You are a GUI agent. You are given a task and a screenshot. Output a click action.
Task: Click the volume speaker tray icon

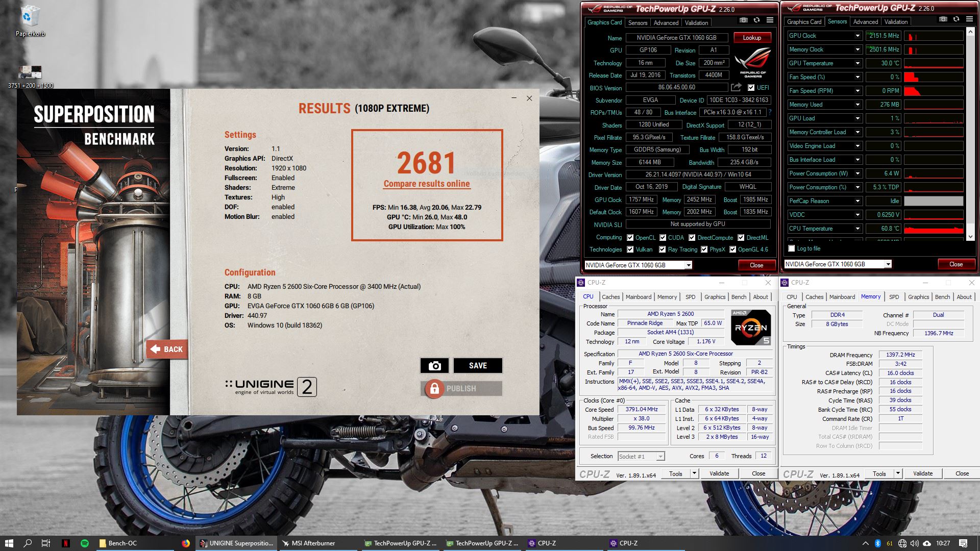pos(915,543)
